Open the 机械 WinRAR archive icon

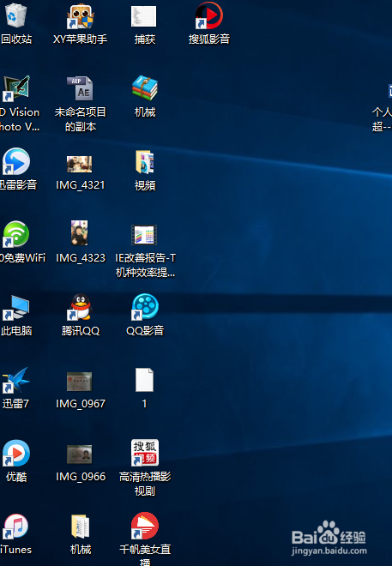pos(145,88)
